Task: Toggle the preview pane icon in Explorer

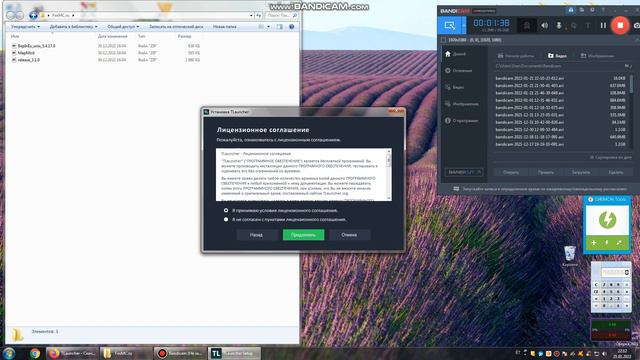Action: 280,27
